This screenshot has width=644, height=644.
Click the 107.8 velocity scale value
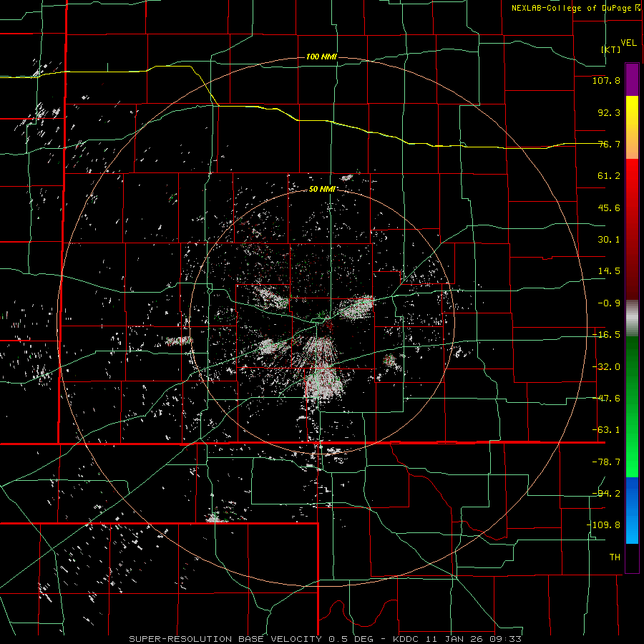(x=606, y=80)
